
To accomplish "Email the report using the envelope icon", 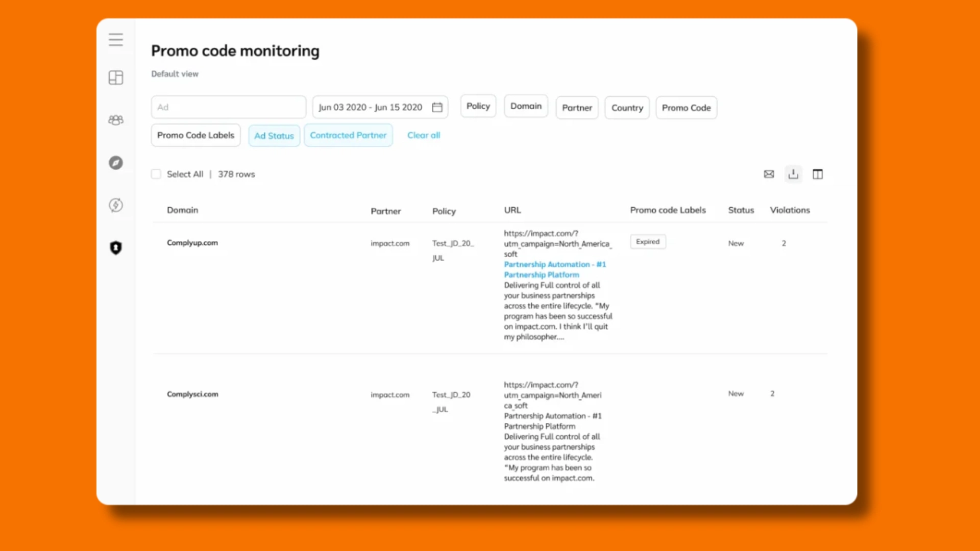I will (769, 174).
